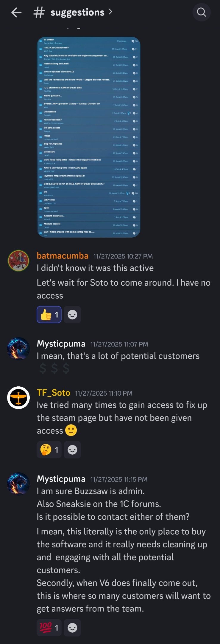Viewport: 220px width, 644px height.
Task: Select the username TF_Soto
Action: (53, 393)
